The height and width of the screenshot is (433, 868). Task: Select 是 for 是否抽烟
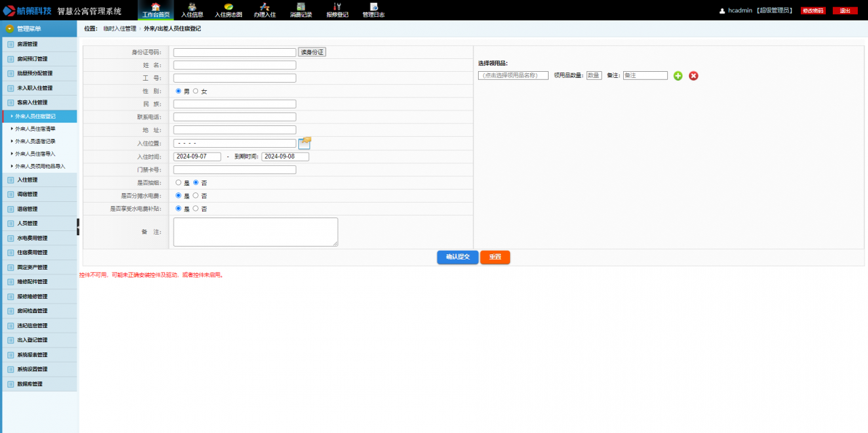pyautogui.click(x=178, y=182)
